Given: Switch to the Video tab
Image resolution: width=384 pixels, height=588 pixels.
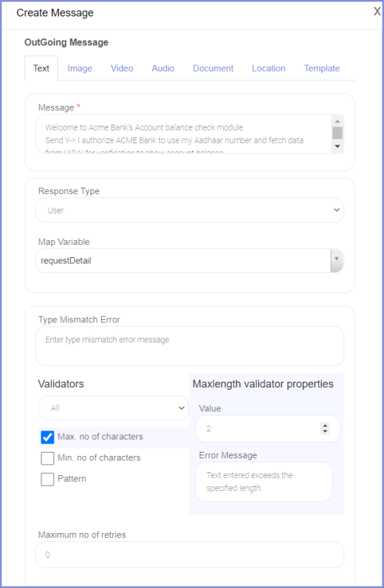Looking at the screenshot, I should click(x=122, y=68).
